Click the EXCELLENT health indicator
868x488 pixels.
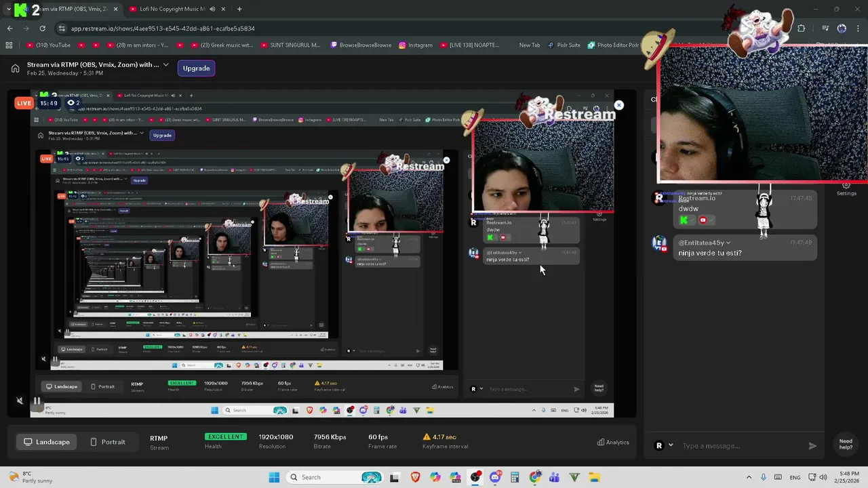click(226, 437)
